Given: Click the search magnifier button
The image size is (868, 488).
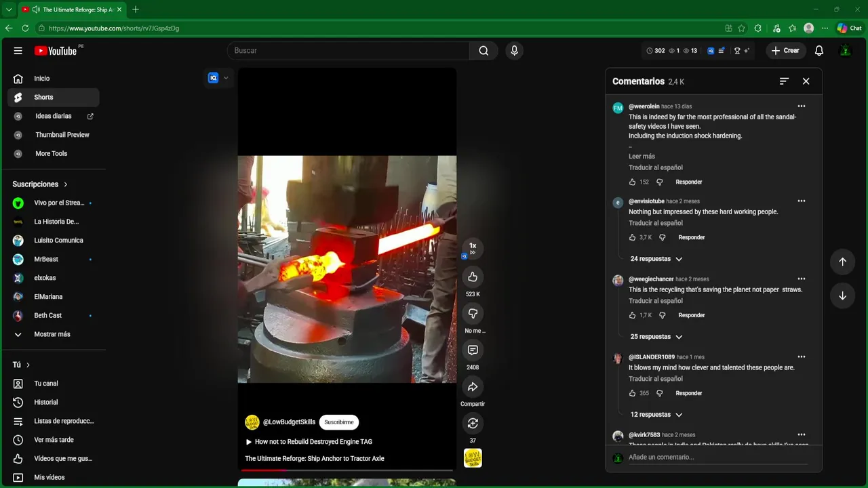Looking at the screenshot, I should click(484, 51).
